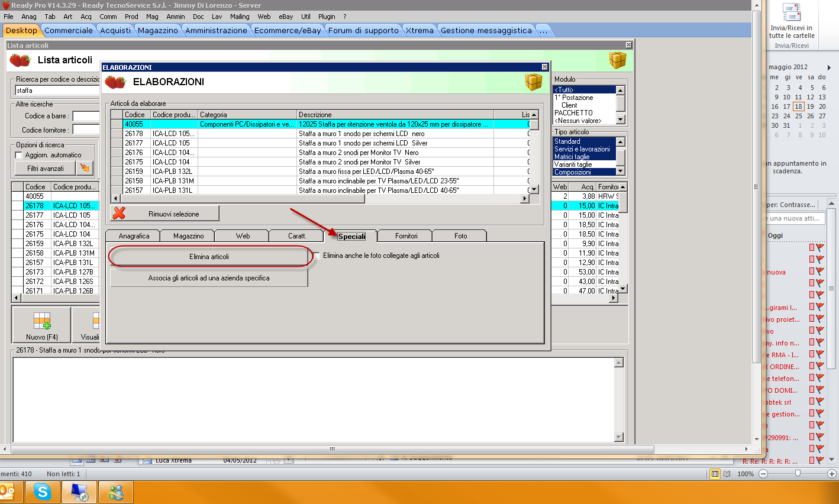This screenshot has width=839, height=504.
Task: Open the Anag menu
Action: [29, 17]
